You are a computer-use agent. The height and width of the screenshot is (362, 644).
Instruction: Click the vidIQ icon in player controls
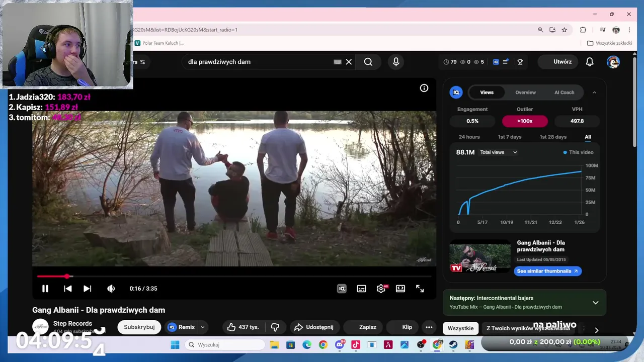pos(342,289)
